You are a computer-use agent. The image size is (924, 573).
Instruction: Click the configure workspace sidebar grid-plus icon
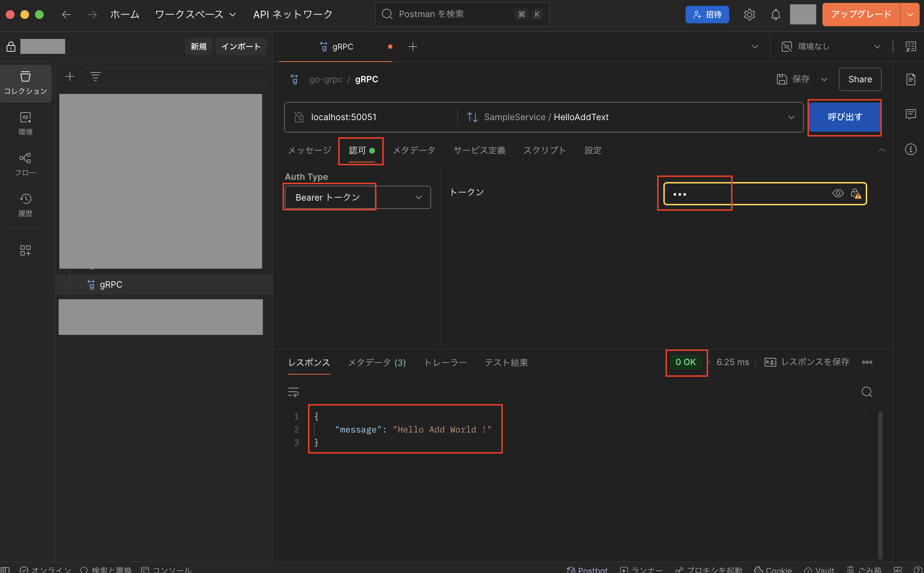tap(25, 250)
